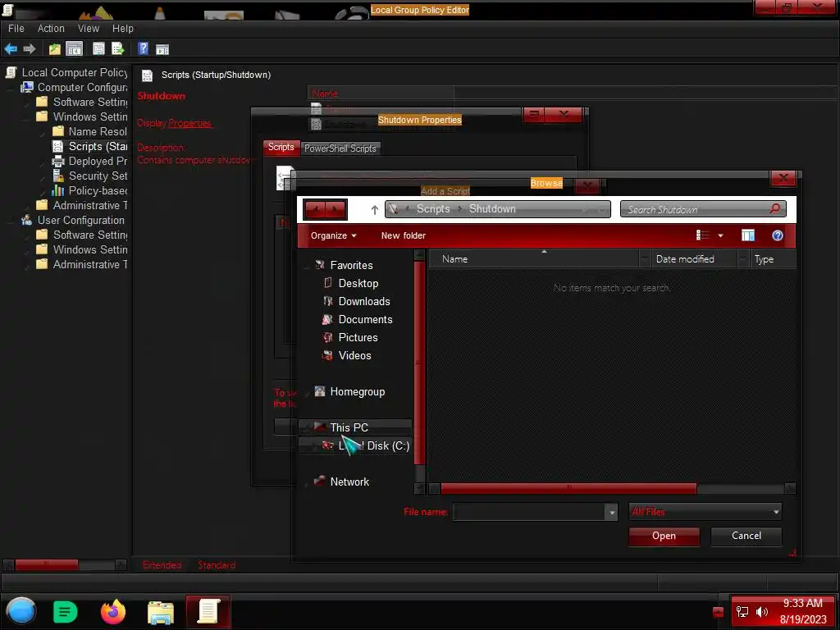Select Videos under Favorites
The height and width of the screenshot is (630, 840).
click(x=354, y=356)
